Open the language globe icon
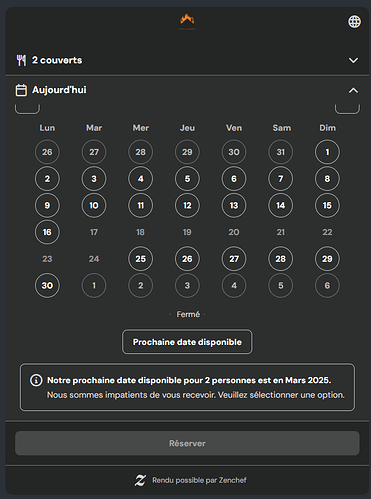This screenshot has height=499, width=371. coord(354,22)
